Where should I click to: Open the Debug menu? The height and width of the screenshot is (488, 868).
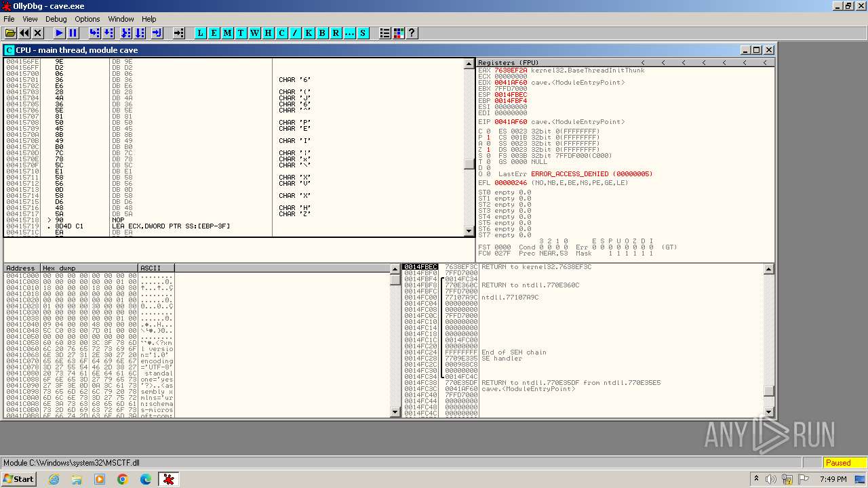[56, 19]
